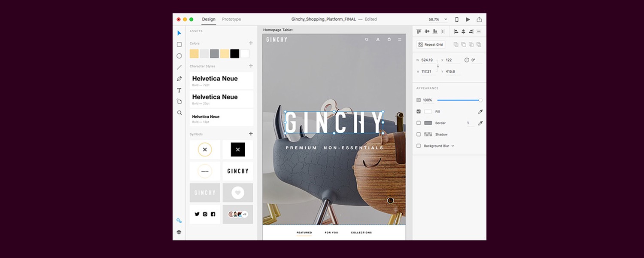Select the Ellipse tool
This screenshot has height=258, width=644.
[179, 55]
